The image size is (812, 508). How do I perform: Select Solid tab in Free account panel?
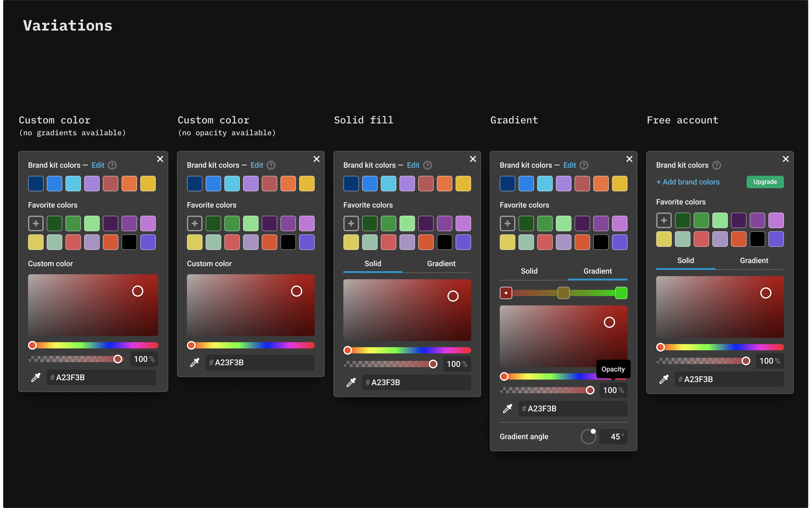(685, 261)
